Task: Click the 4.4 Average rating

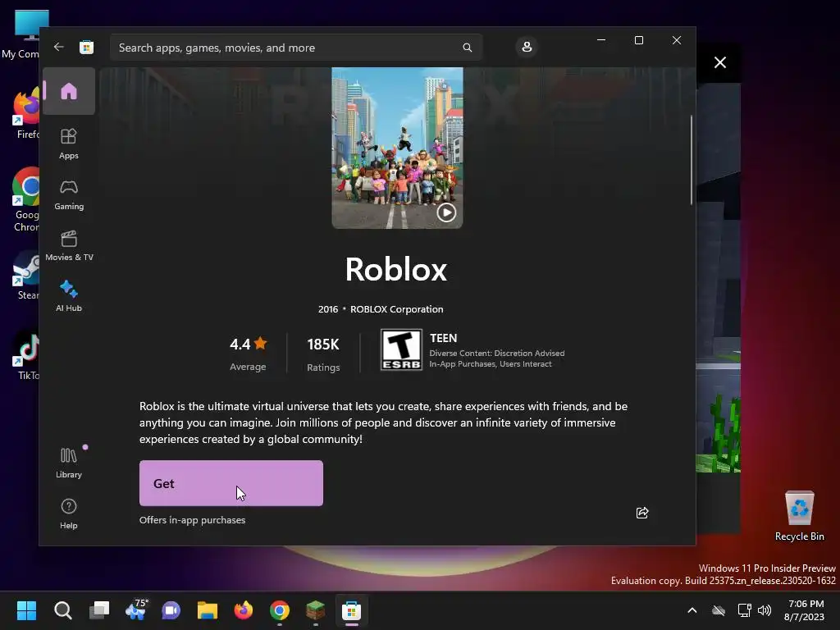Action: pos(248,354)
